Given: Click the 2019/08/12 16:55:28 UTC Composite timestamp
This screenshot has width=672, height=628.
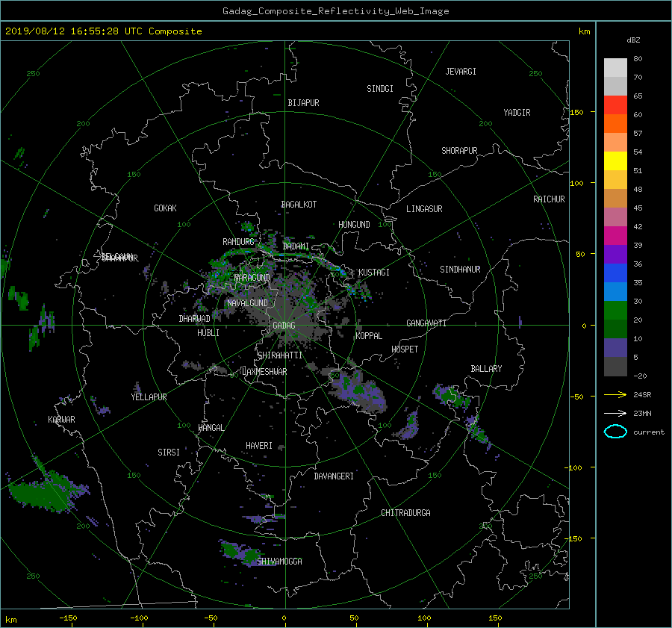Looking at the screenshot, I should (103, 31).
